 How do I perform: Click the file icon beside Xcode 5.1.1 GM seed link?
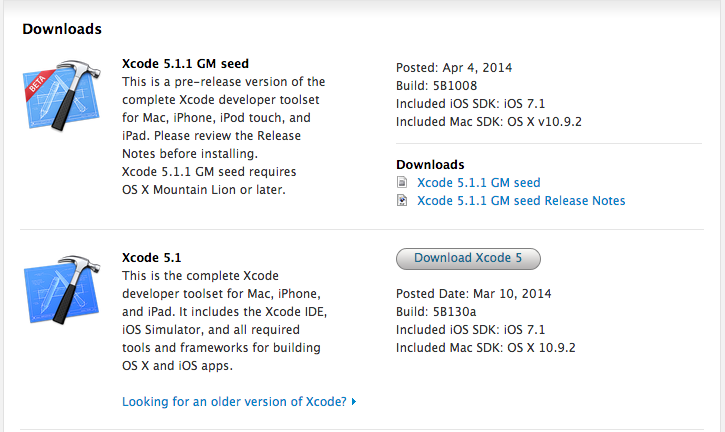[x=402, y=183]
